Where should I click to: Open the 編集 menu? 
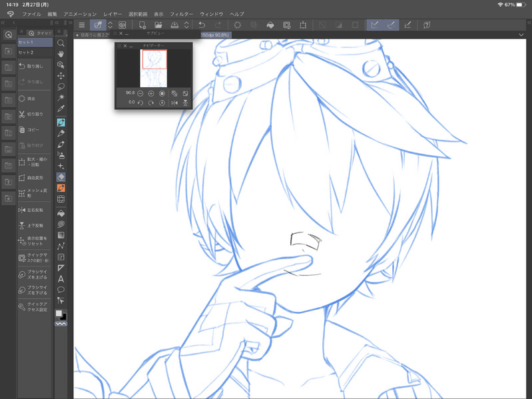[52, 14]
